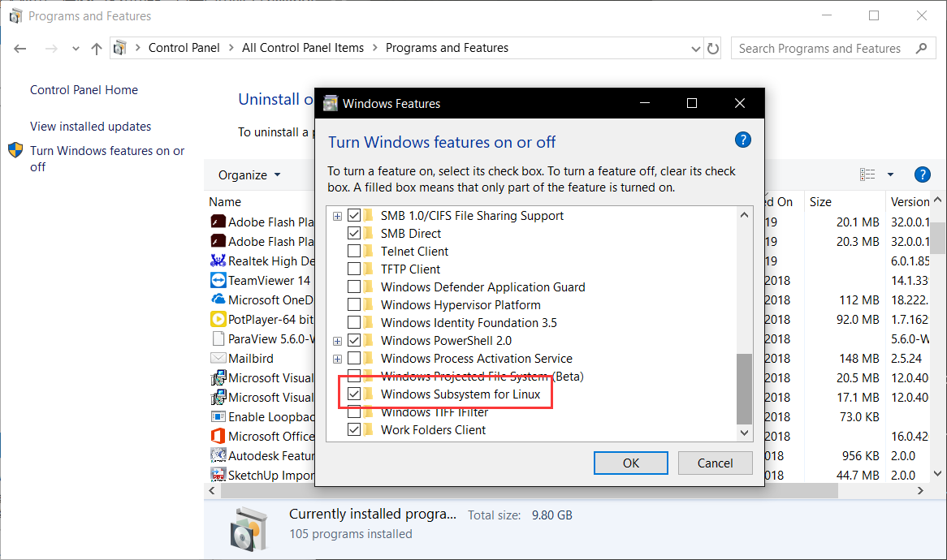This screenshot has width=947, height=560.
Task: Open the Windows Features help question mark
Action: (743, 139)
